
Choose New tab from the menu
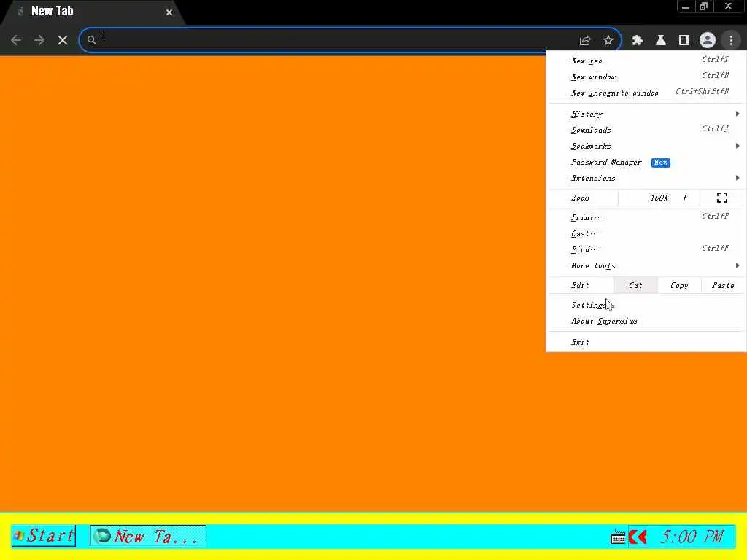pyautogui.click(x=646, y=61)
